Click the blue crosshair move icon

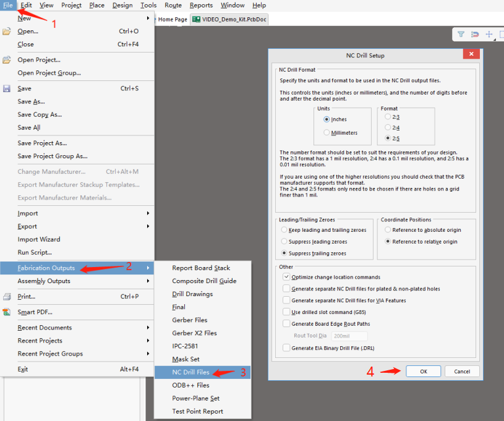(x=489, y=35)
